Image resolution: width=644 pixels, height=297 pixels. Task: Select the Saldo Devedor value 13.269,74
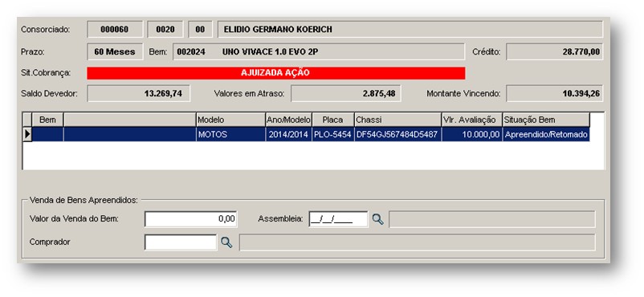[139, 93]
